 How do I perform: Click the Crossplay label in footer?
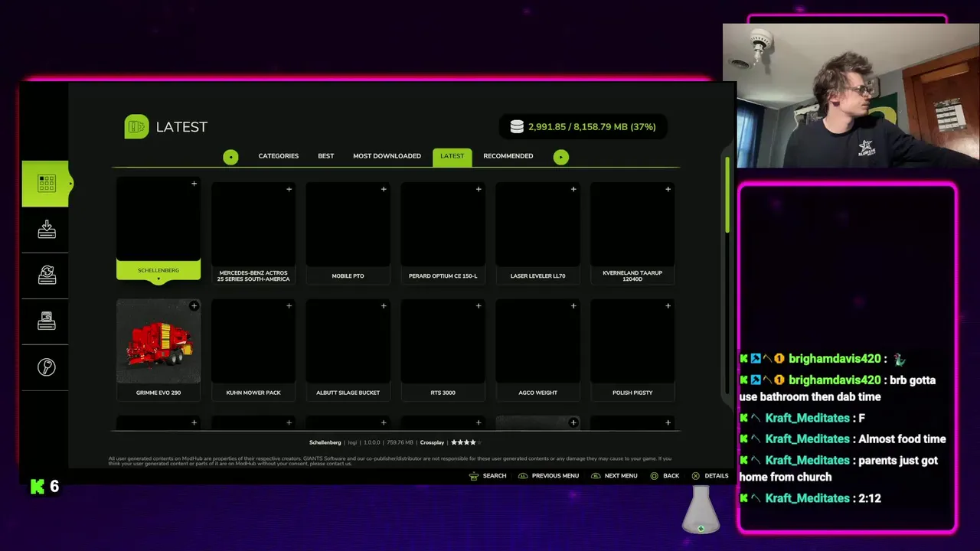(x=432, y=442)
